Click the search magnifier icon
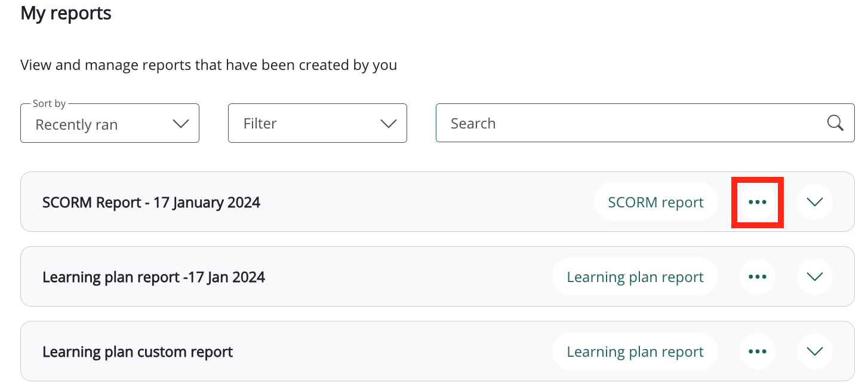This screenshot has height=392, width=868. [x=835, y=123]
